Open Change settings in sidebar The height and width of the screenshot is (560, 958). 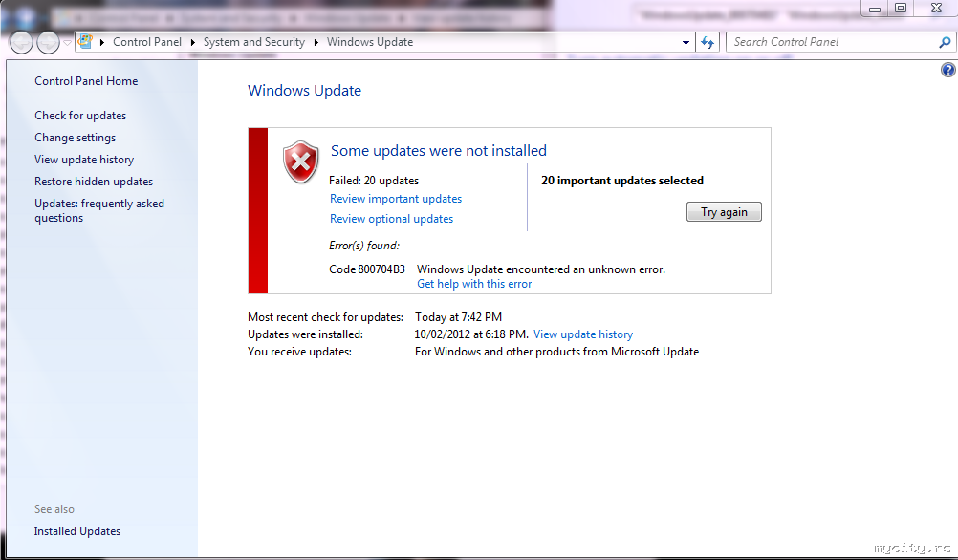[x=76, y=138]
